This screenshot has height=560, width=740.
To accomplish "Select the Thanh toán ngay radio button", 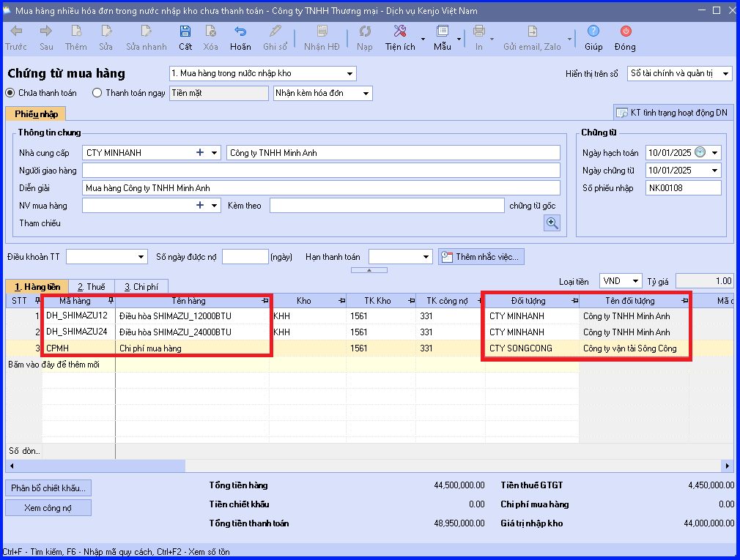I will pyautogui.click(x=97, y=93).
